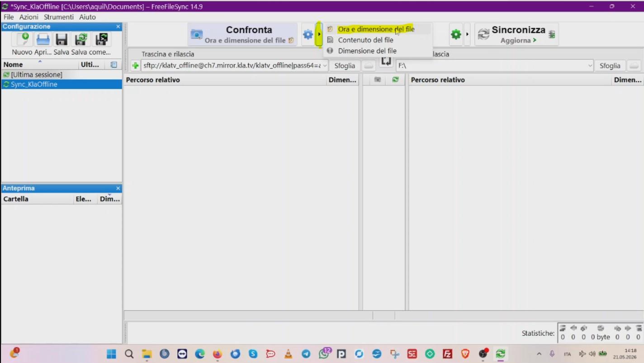Image resolution: width=644 pixels, height=363 pixels.
Task: Open Microsoft Edge from taskbar
Action: tap(200, 354)
